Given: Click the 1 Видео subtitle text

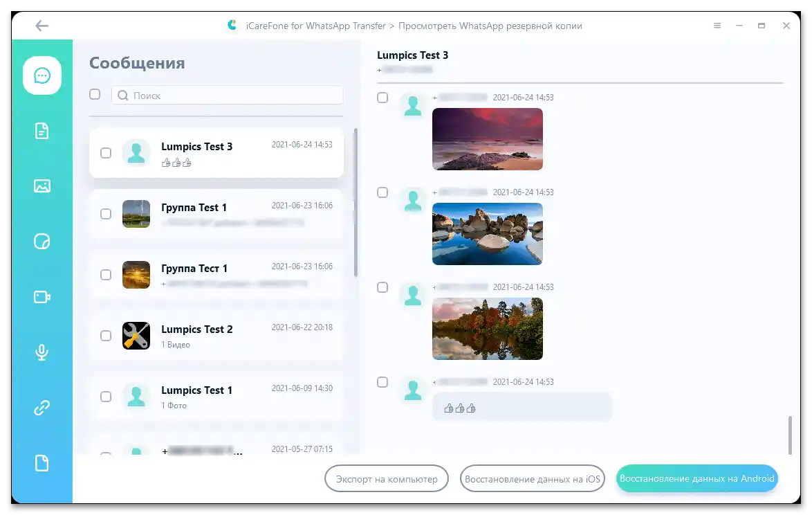Looking at the screenshot, I should 176,345.
